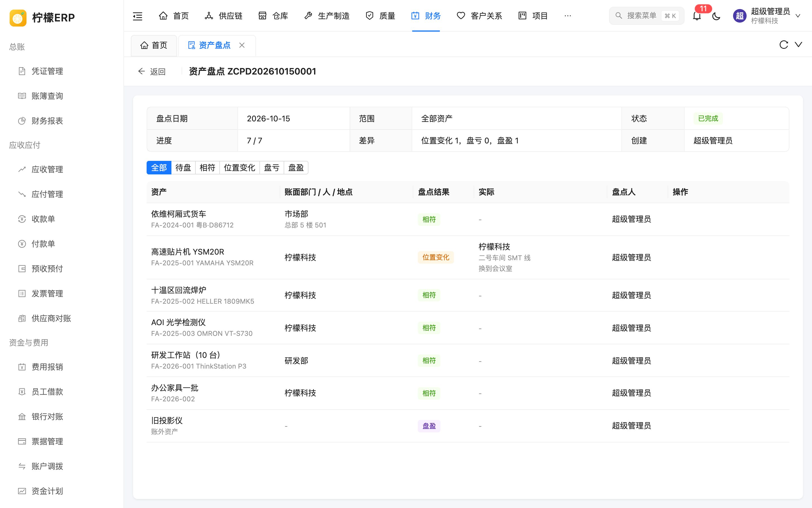
Task: Open 账簿查询 in the sidebar
Action: coord(62,96)
